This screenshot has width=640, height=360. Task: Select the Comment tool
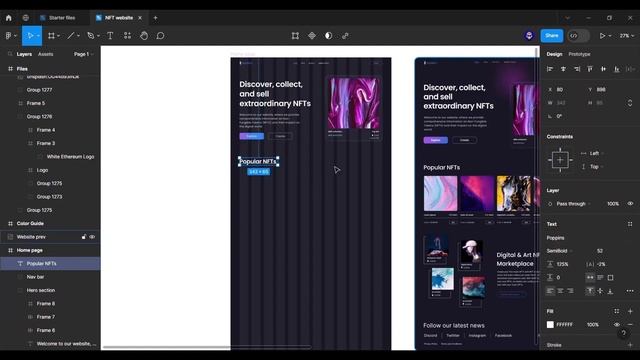160,36
